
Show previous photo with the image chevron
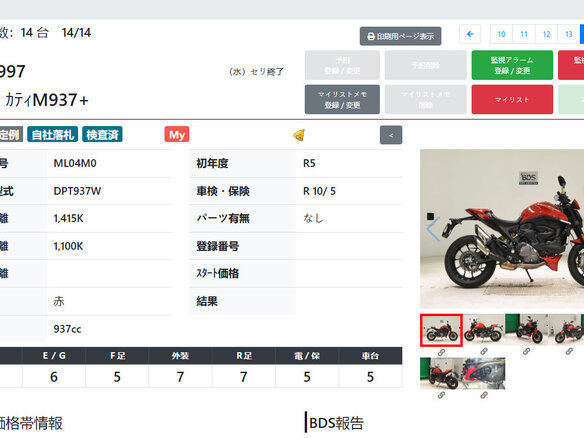pyautogui.click(x=434, y=229)
